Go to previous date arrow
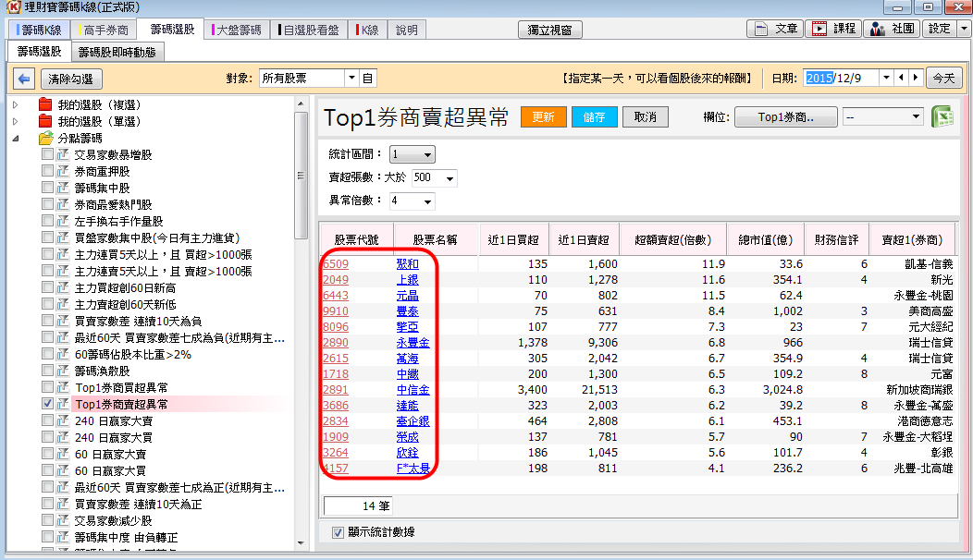The height and width of the screenshot is (560, 973). pos(901,78)
